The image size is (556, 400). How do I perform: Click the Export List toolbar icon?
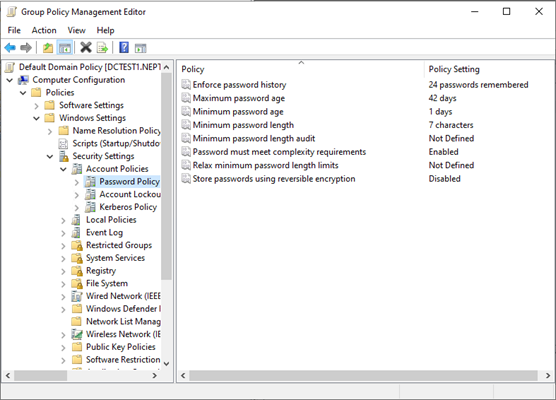[x=102, y=48]
